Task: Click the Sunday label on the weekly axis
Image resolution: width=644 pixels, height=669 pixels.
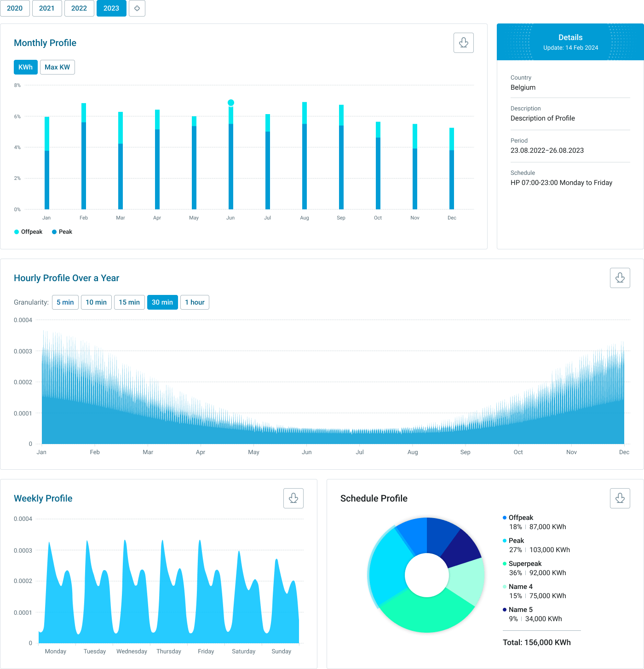Action: (x=282, y=652)
